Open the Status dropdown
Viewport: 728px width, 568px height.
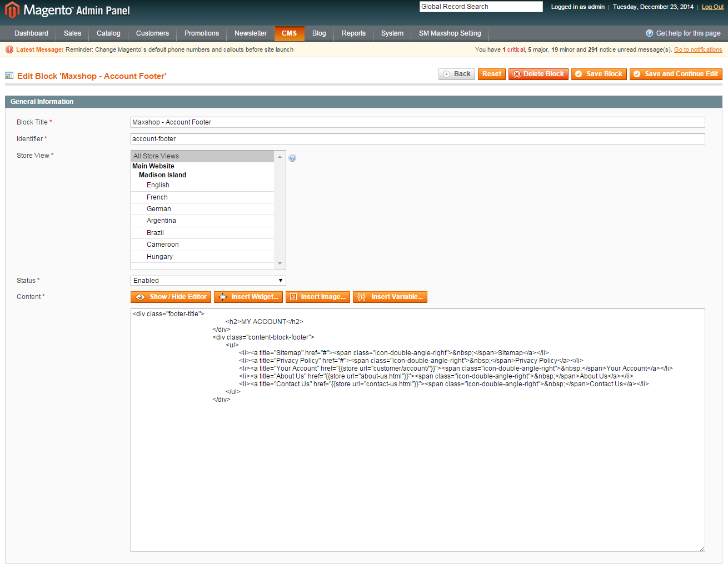(208, 281)
